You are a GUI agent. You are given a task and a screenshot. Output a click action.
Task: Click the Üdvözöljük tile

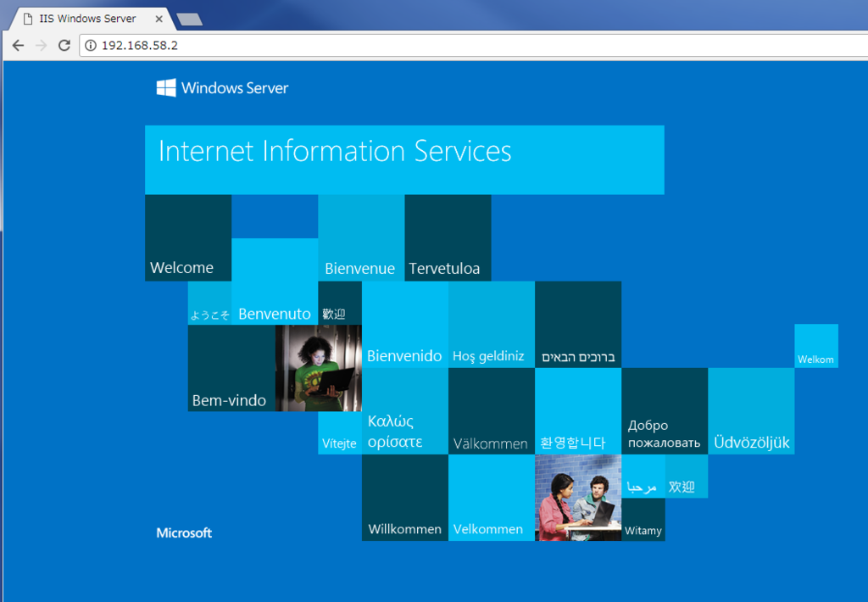pyautogui.click(x=751, y=411)
